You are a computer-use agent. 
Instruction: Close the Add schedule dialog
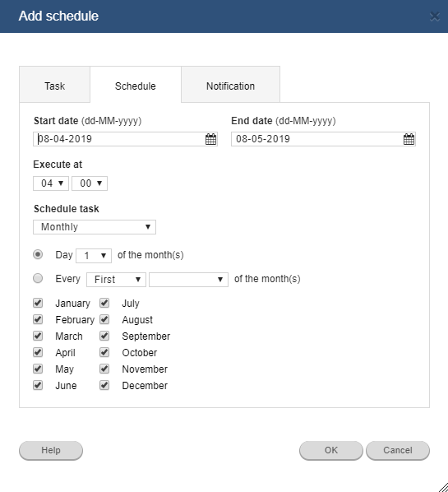click(x=435, y=16)
